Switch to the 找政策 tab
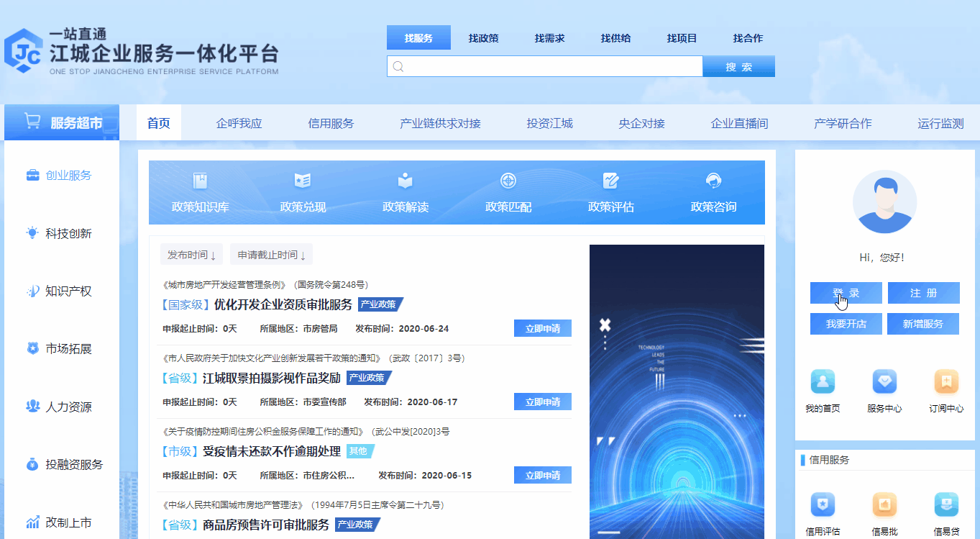This screenshot has width=980, height=539. 484,37
